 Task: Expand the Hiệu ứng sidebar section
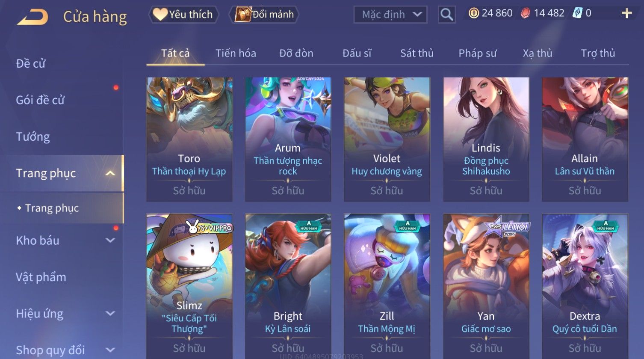(x=110, y=314)
